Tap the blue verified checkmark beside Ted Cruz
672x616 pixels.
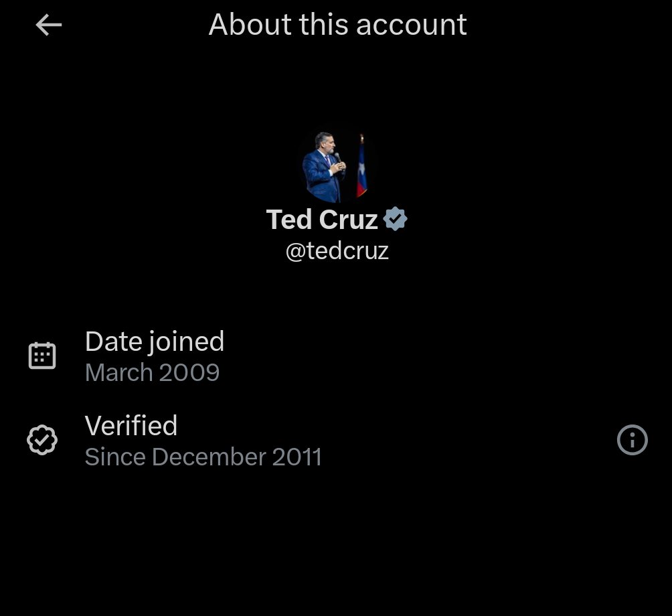[396, 218]
